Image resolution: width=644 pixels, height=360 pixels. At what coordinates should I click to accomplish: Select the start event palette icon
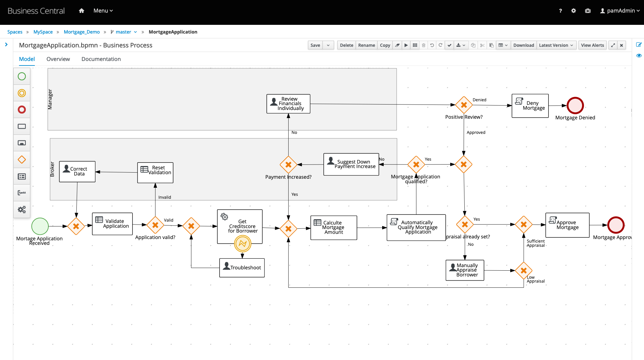click(x=22, y=76)
